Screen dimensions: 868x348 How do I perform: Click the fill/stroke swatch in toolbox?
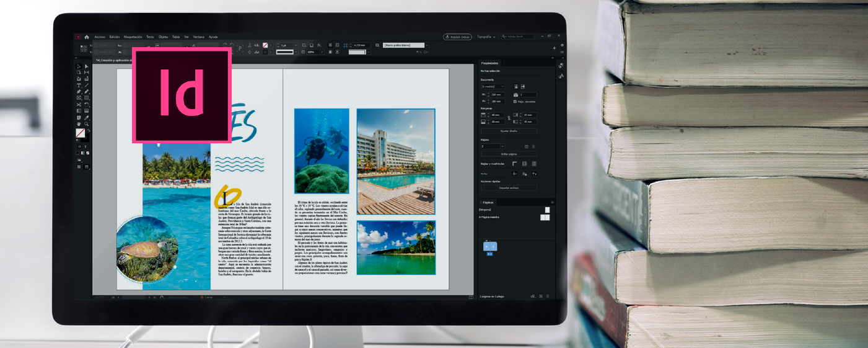[81, 133]
